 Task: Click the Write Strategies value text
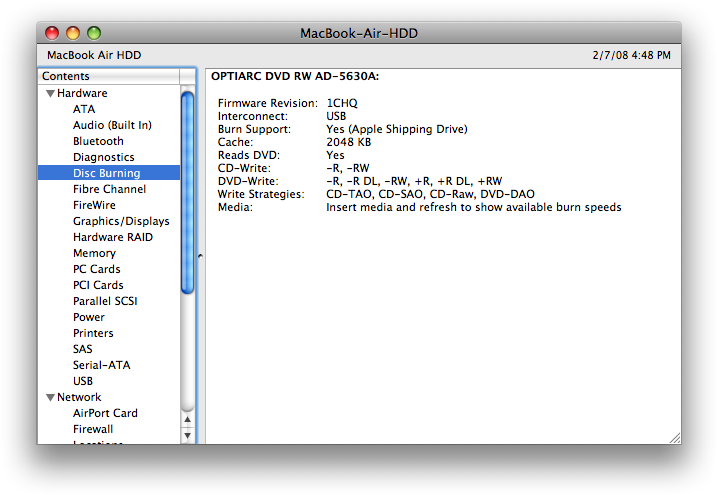click(x=430, y=194)
